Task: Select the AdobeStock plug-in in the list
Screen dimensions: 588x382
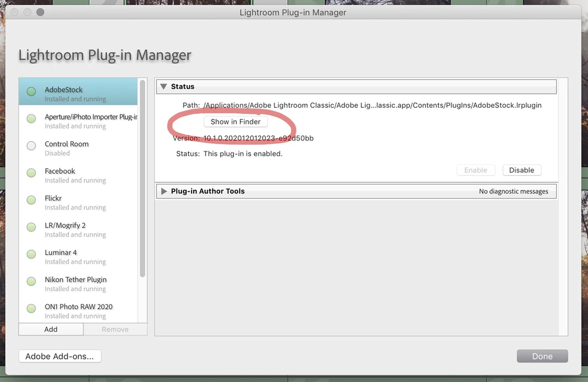Action: click(78, 92)
